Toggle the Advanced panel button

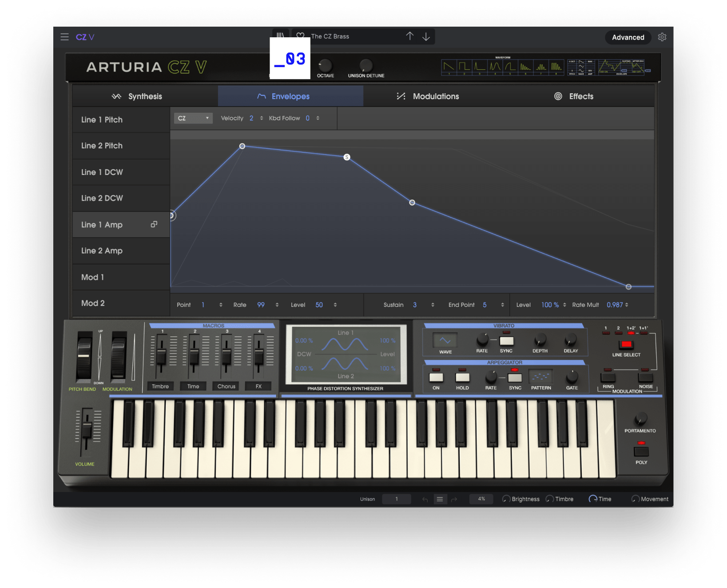tap(628, 37)
